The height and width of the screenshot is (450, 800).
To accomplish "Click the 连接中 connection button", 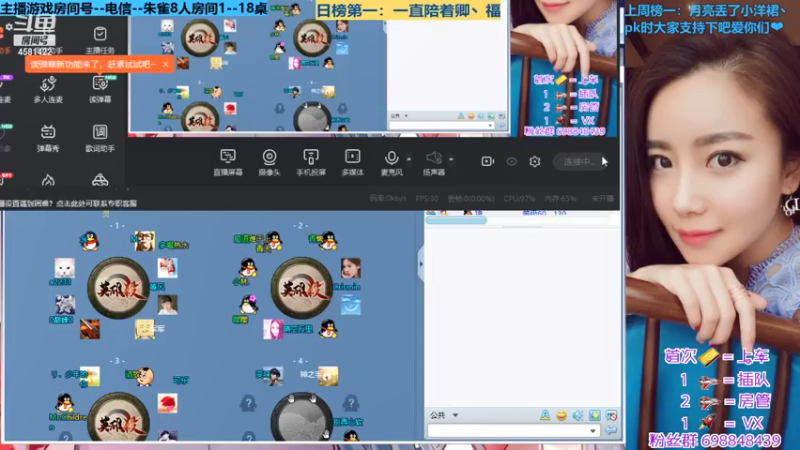I will 581,162.
